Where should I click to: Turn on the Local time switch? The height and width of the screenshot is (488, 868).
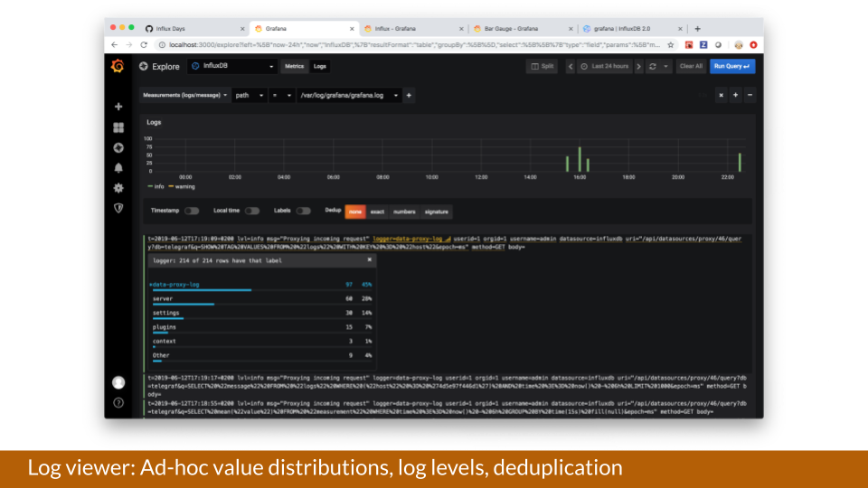[x=252, y=211]
